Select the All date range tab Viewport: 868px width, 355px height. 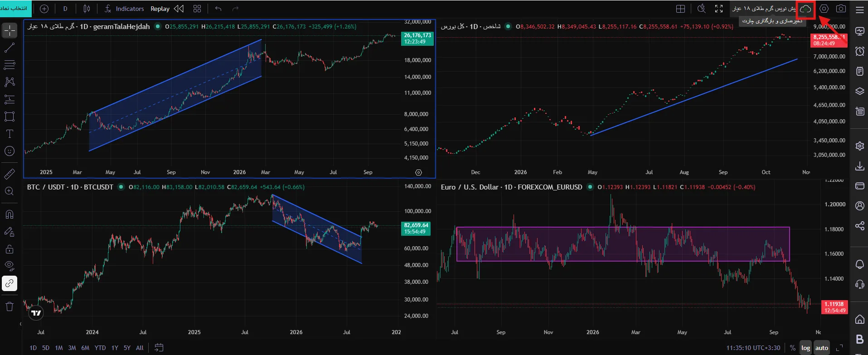point(140,348)
